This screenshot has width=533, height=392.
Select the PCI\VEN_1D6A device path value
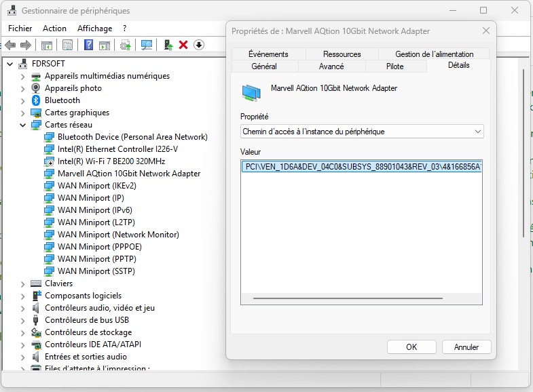click(362, 167)
